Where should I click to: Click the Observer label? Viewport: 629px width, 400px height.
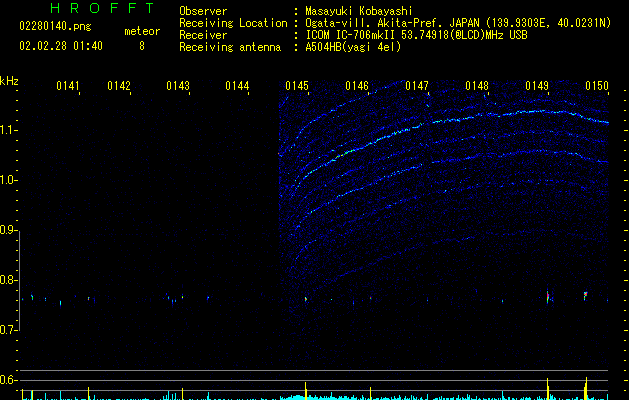[203, 11]
